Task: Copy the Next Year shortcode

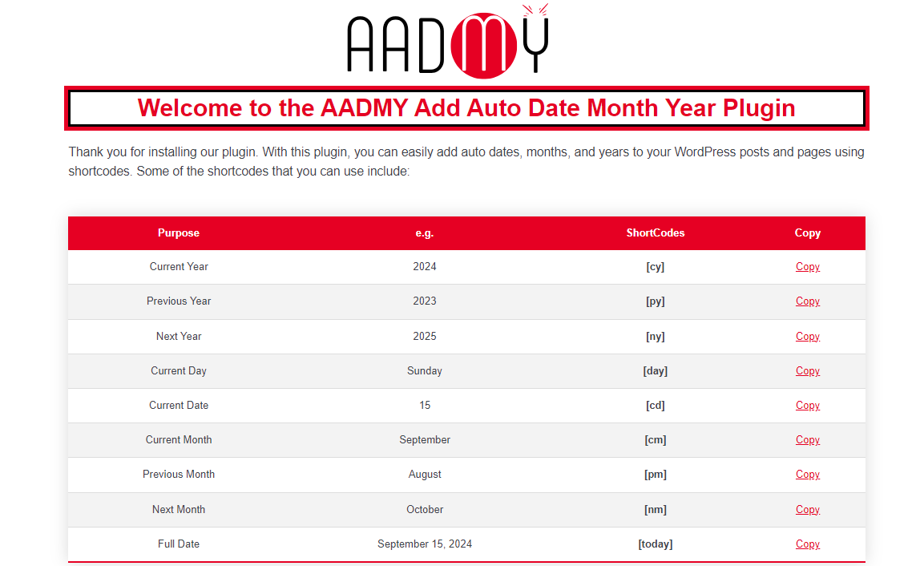Action: point(807,337)
